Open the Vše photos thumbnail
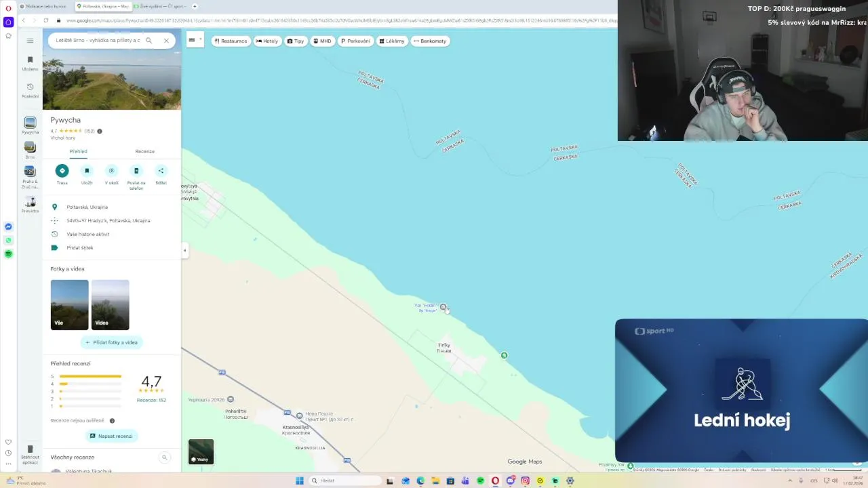Image resolution: width=868 pixels, height=488 pixels. coord(69,304)
